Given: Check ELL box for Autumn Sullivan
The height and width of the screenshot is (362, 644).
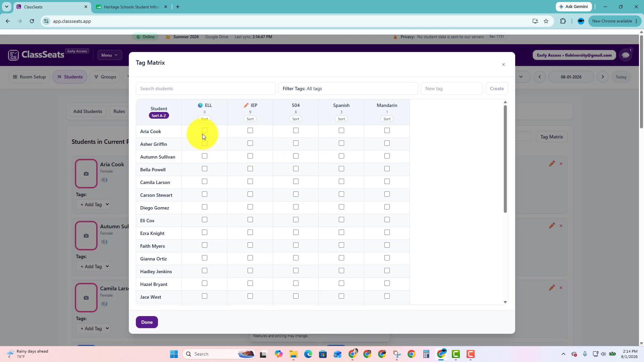Looking at the screenshot, I should coord(205,156).
